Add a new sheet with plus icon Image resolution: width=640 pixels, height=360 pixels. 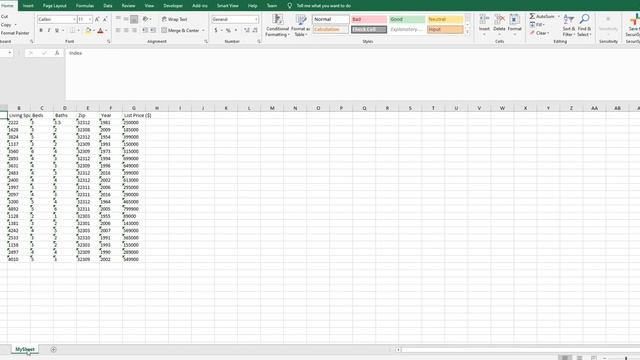pos(53,349)
